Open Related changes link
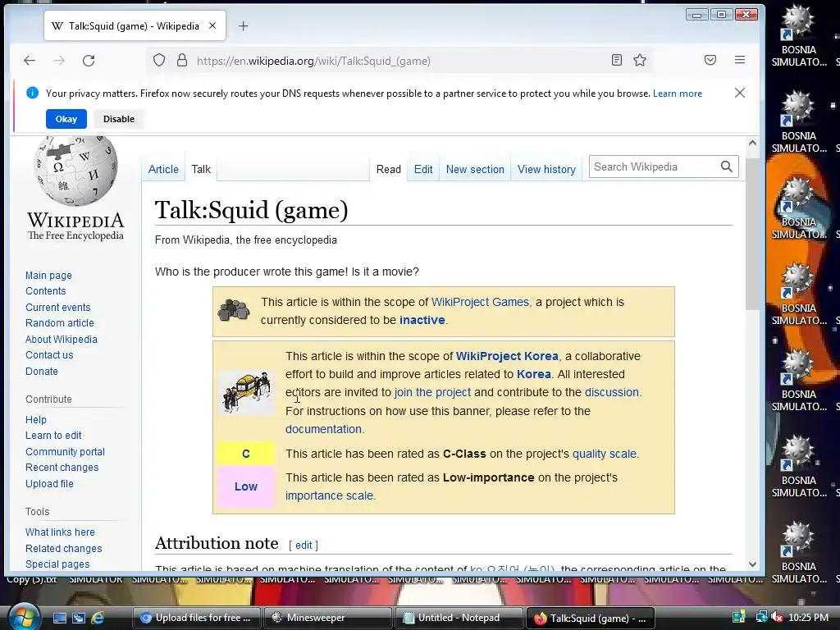 click(x=64, y=549)
